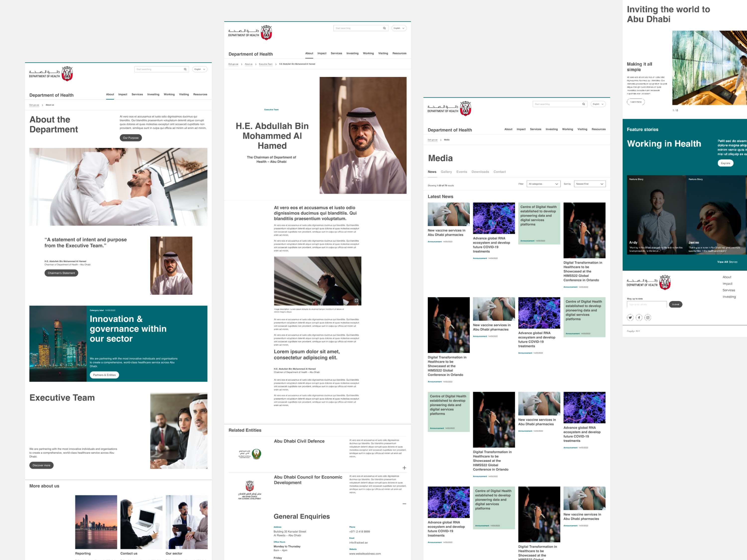Open the Newest First sort dropdown
Viewport: 747px width, 560px height.
[x=590, y=184]
